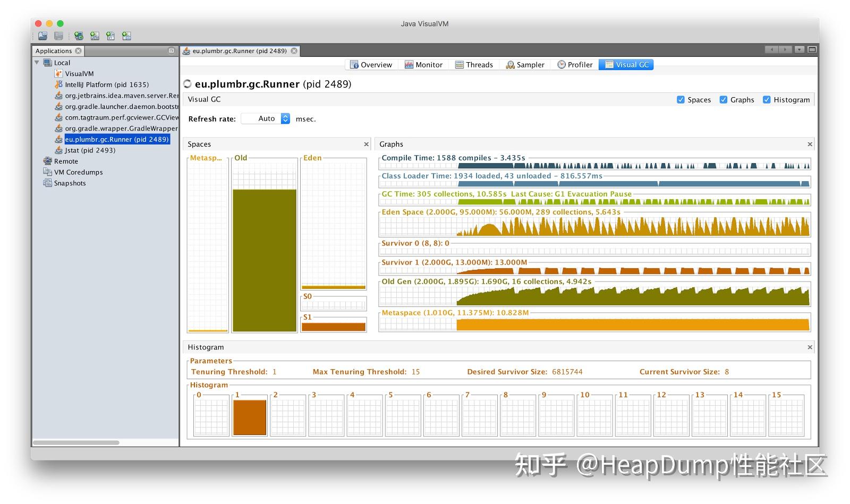Screen dimensions: 850x504
Task: Select the Visual GC tab
Action: [626, 65]
